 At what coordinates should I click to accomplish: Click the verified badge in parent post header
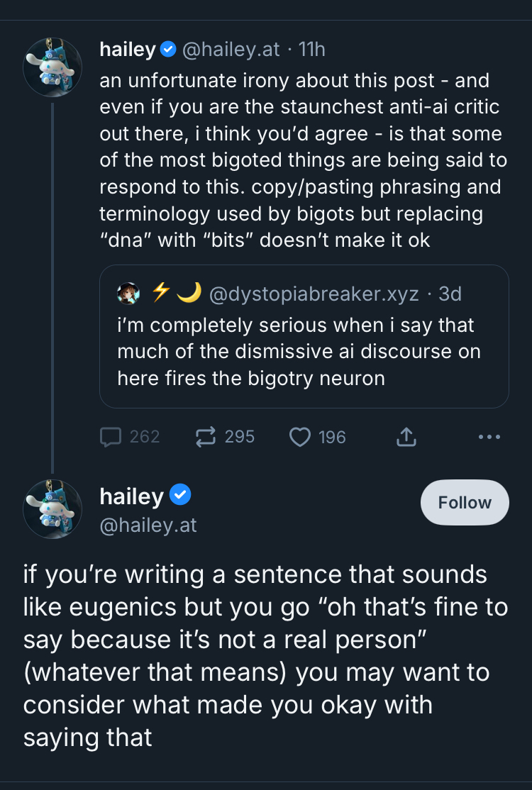[168, 50]
